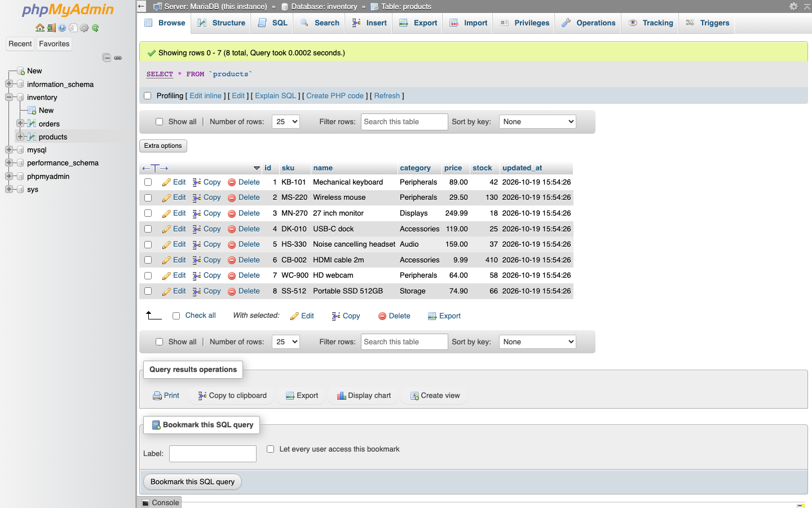The height and width of the screenshot is (508, 812).
Task: Go to the Insert tab
Action: click(x=369, y=23)
